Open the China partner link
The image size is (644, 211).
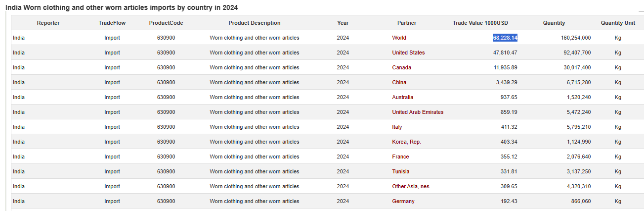399,82
